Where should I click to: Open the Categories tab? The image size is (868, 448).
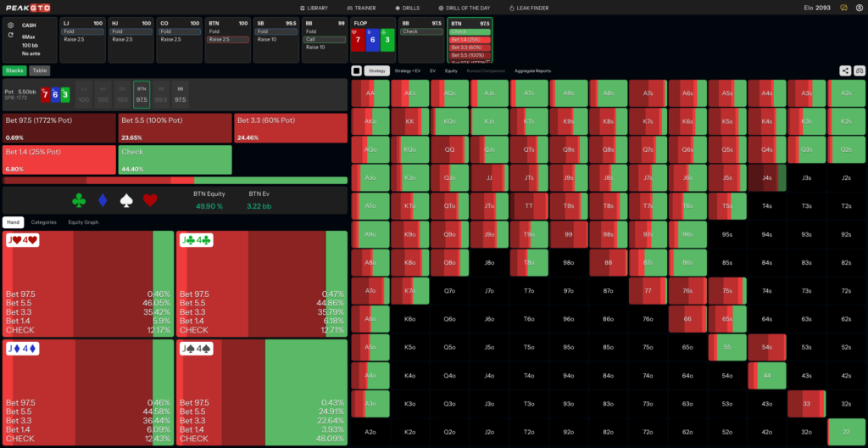tap(44, 222)
